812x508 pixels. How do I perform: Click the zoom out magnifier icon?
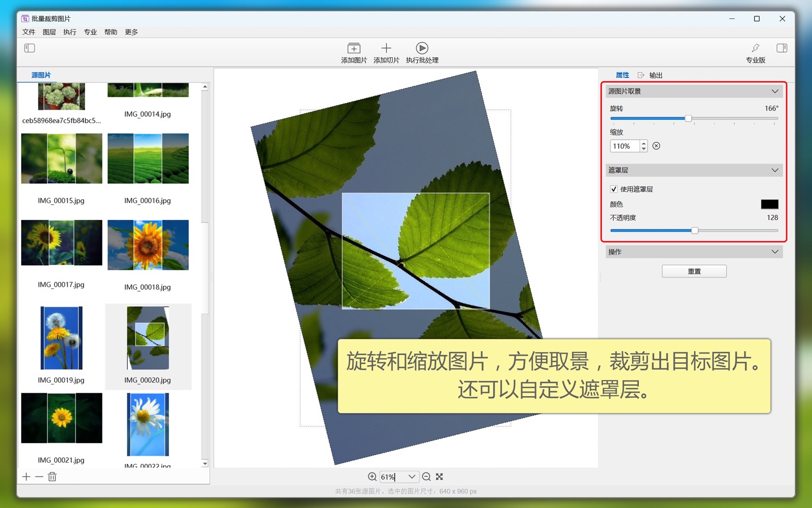point(426,477)
